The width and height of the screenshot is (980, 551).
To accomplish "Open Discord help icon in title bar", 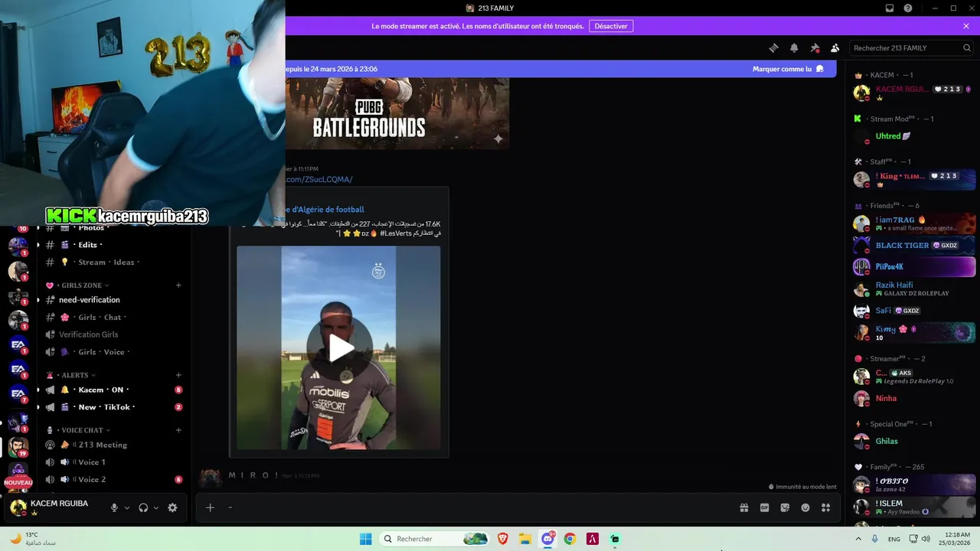I will [x=908, y=8].
